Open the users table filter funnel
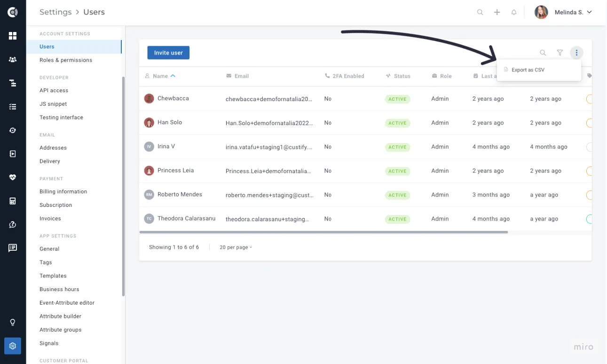The height and width of the screenshot is (364, 607). (x=560, y=53)
